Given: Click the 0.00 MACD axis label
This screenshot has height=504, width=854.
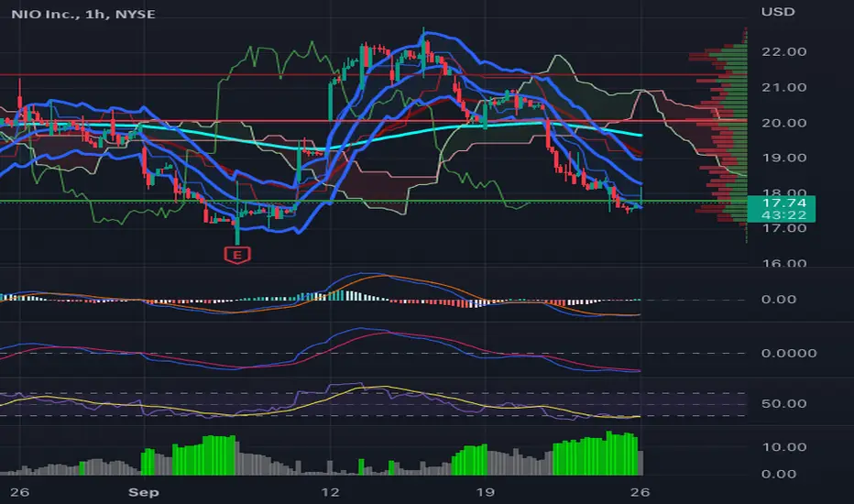Looking at the screenshot, I should point(779,299).
